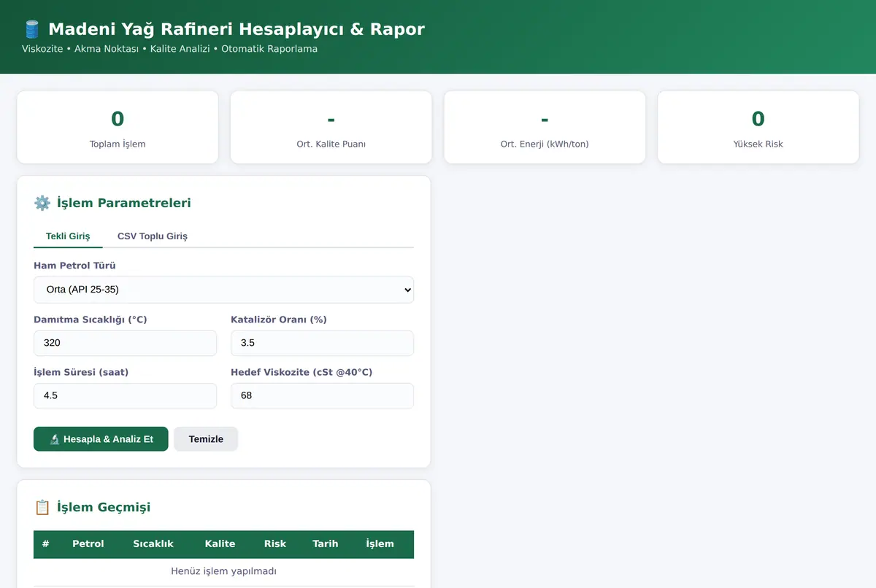Click the oil barrel icon in header

point(31,29)
